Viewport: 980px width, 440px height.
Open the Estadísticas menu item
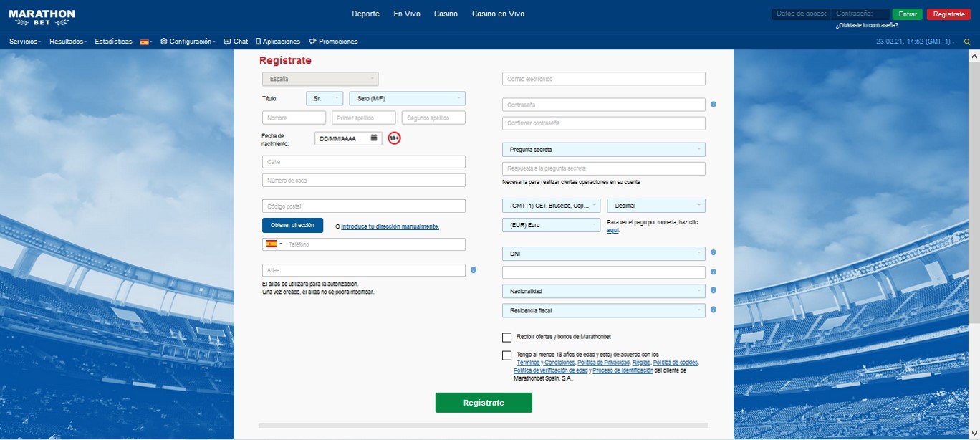113,42
